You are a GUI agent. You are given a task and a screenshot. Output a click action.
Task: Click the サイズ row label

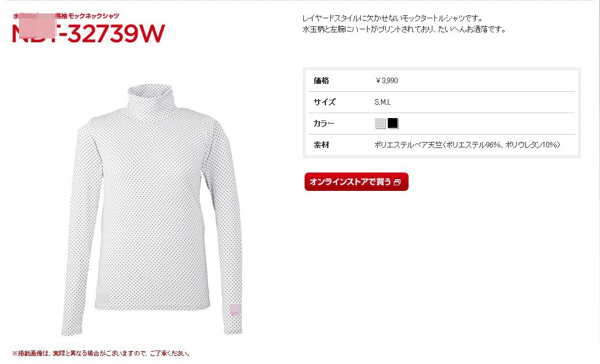click(324, 102)
